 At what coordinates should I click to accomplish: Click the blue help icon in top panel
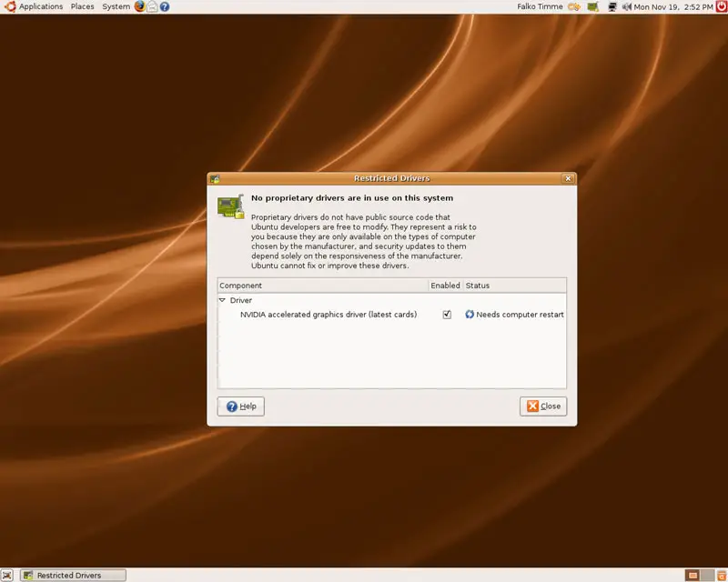click(165, 6)
